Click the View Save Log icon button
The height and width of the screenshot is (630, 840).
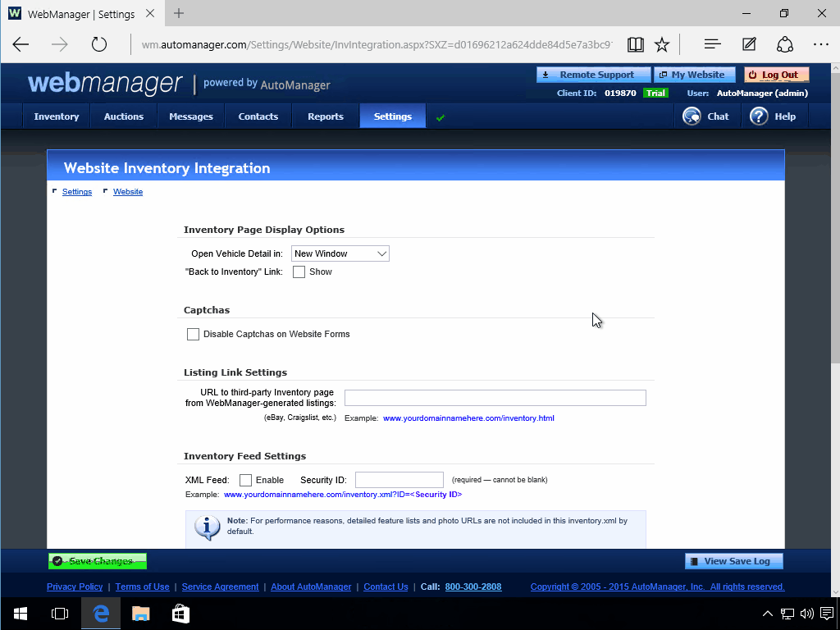pyautogui.click(x=693, y=561)
